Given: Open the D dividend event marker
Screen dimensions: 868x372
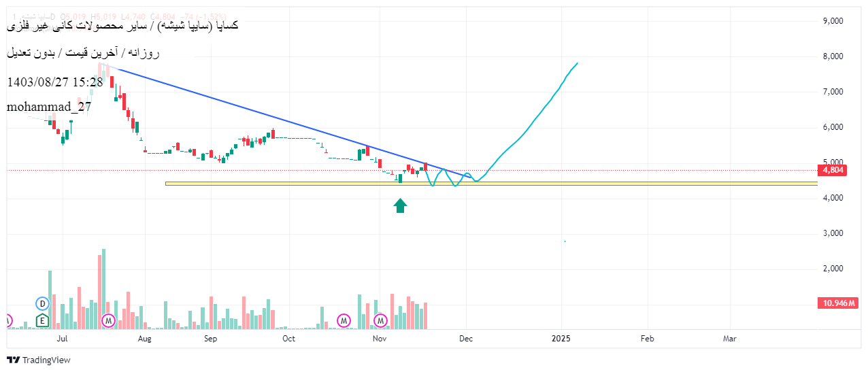Looking at the screenshot, I should [x=43, y=303].
